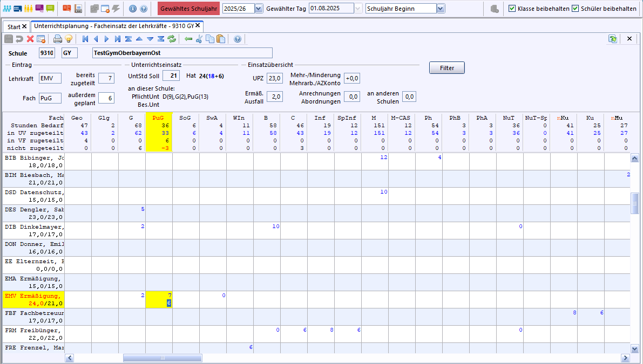Move up with the blue triangle icon
Screen dimensions: 643x364
point(139,39)
